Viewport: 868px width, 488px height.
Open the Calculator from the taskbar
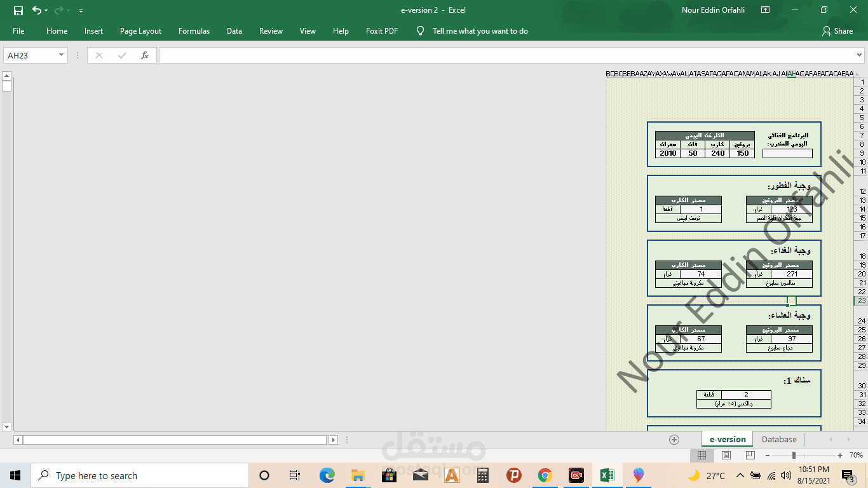[483, 475]
